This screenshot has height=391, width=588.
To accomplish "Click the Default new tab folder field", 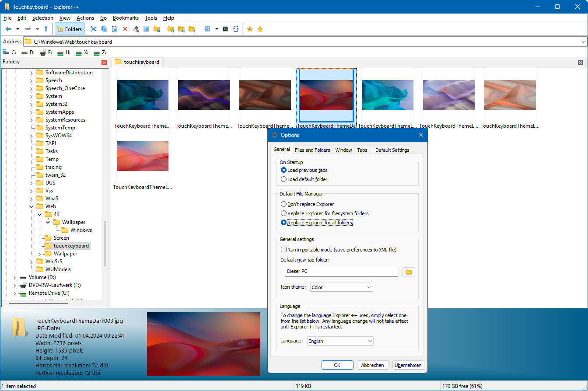I will [x=341, y=272].
